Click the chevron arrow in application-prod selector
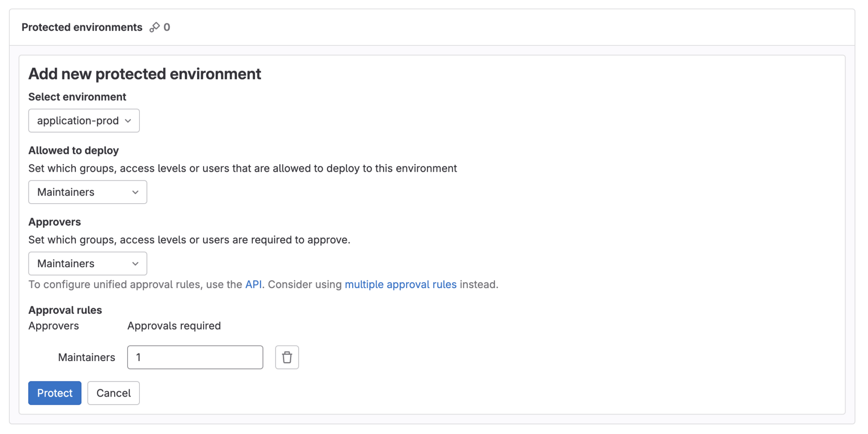The height and width of the screenshot is (434, 868). (x=128, y=121)
